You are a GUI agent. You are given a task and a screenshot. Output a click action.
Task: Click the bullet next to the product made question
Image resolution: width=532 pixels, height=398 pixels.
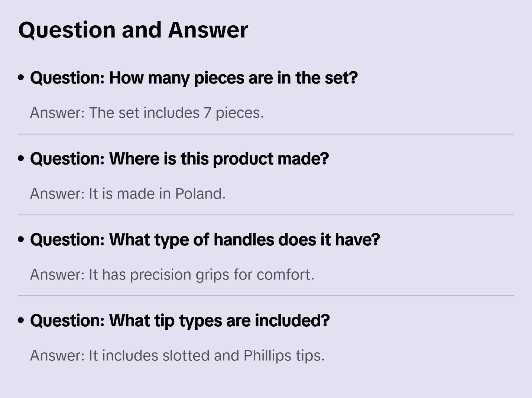21,159
